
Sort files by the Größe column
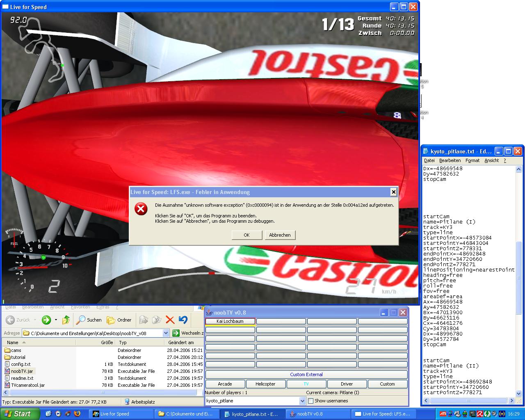(x=95, y=342)
